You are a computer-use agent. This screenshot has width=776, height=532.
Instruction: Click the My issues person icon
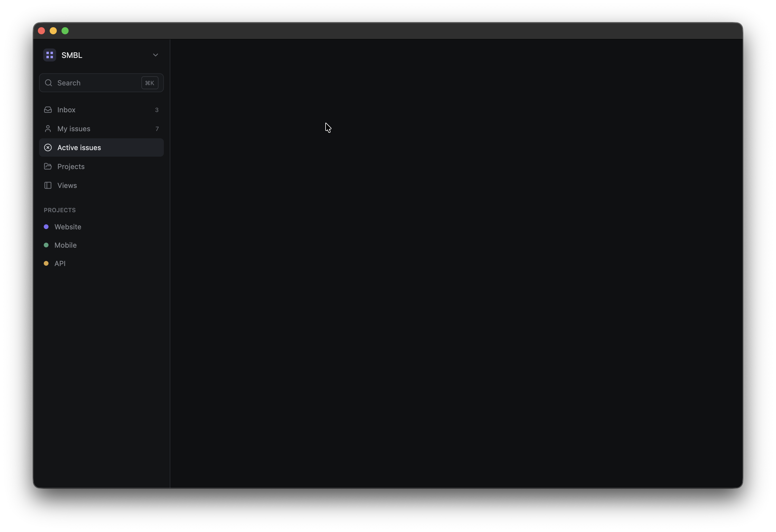click(48, 129)
